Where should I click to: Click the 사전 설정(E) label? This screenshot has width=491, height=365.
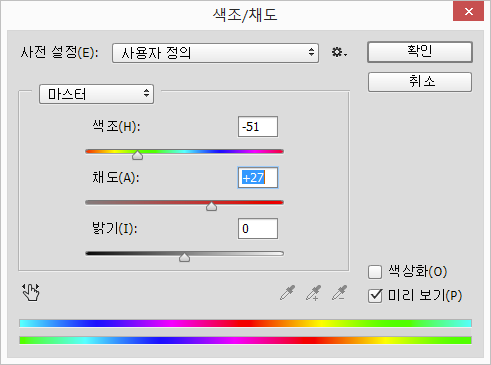tap(60, 52)
